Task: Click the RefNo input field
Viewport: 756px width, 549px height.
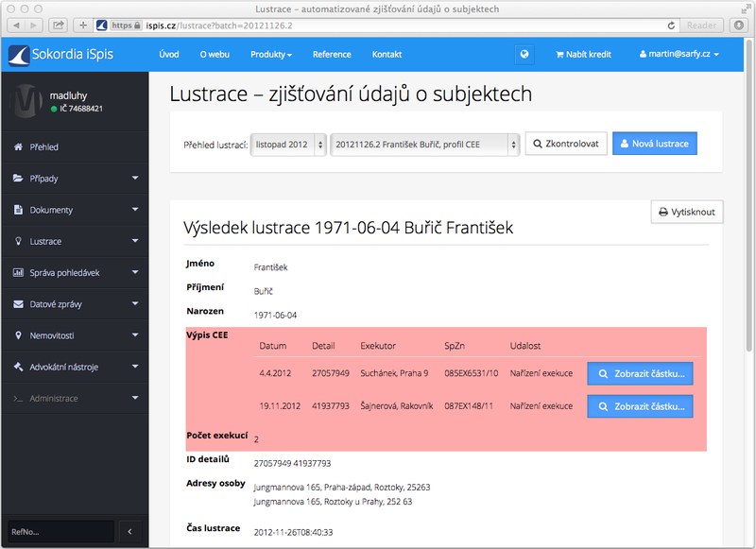Action: point(60,531)
